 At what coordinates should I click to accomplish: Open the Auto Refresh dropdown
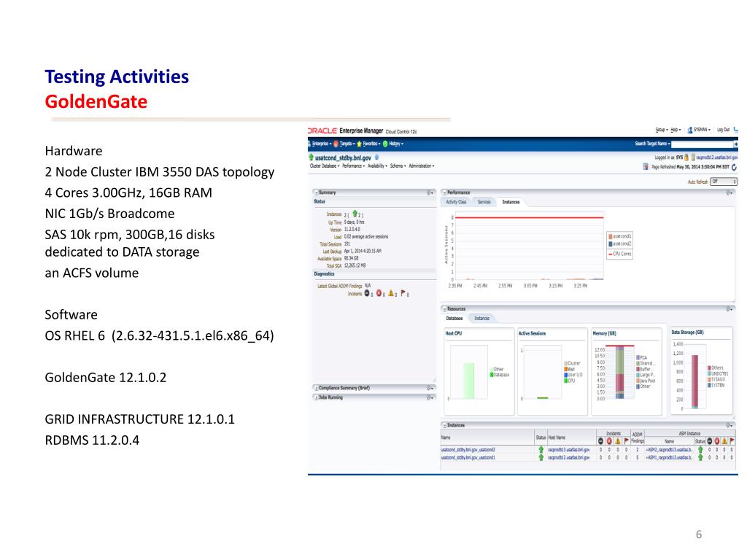724,182
